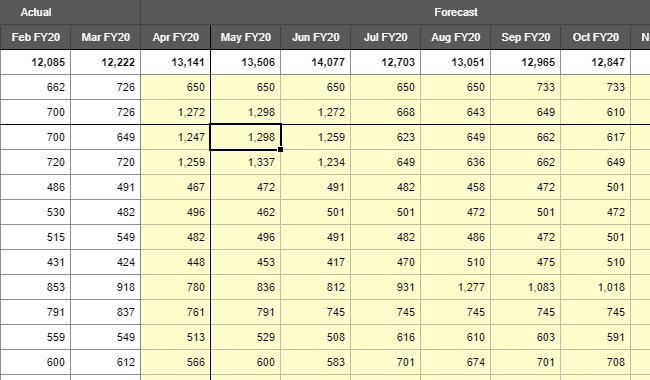
Task: Select cell 458 in Aug FY20
Action: click(456, 187)
